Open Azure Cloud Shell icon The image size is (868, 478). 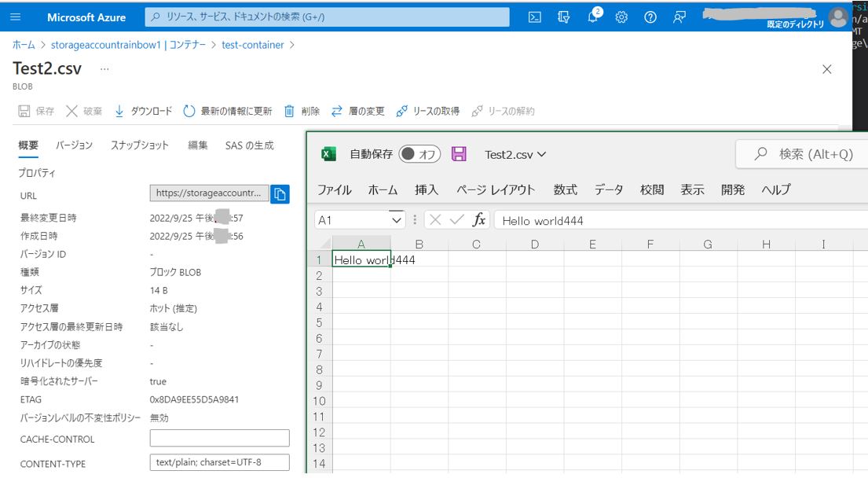coord(534,17)
